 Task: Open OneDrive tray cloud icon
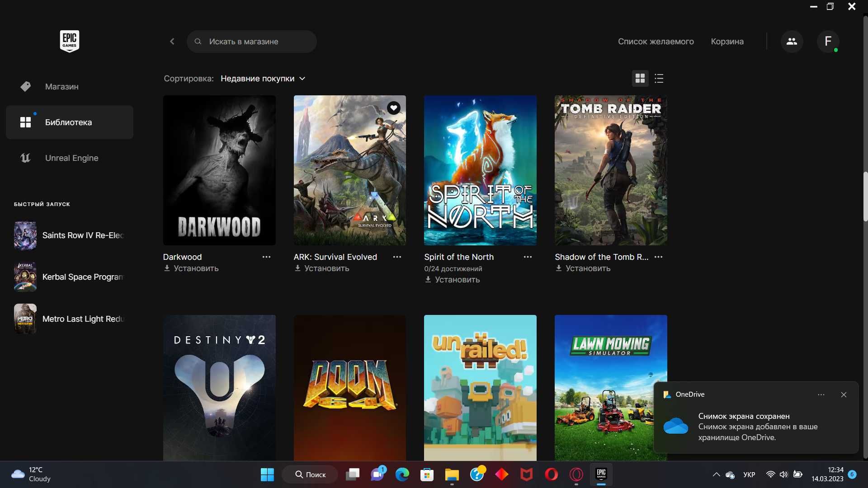(730, 474)
